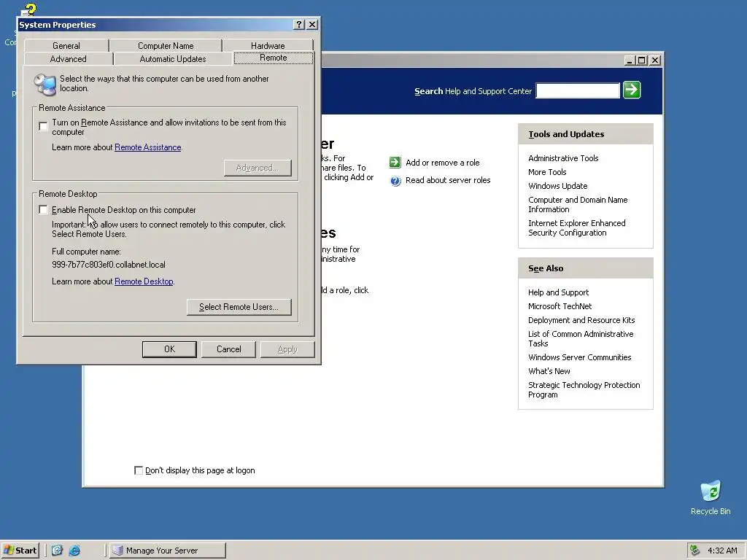Click the Search Help and Support input field

pos(578,90)
